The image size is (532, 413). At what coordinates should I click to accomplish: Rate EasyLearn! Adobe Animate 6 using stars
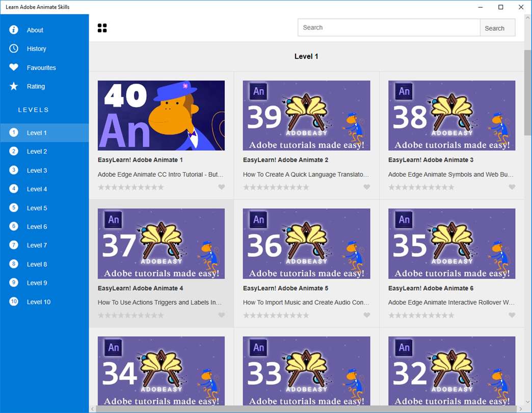[421, 315]
